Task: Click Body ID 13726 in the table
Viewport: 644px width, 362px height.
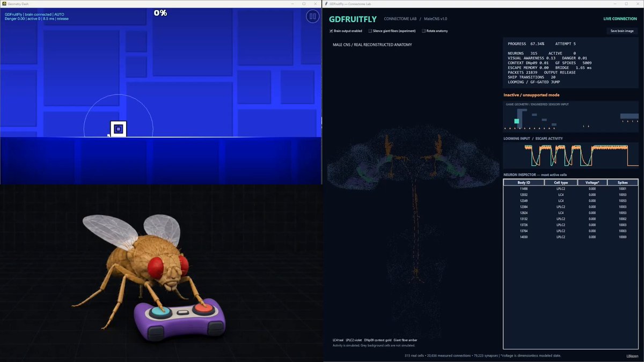Action: pos(524,225)
